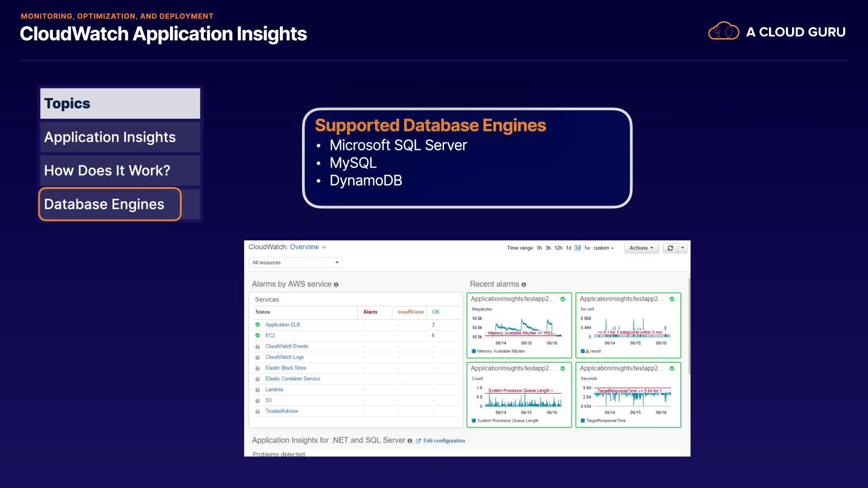Viewport: 868px width, 488px height.
Task: Open the Actions dropdown menu
Action: point(641,248)
